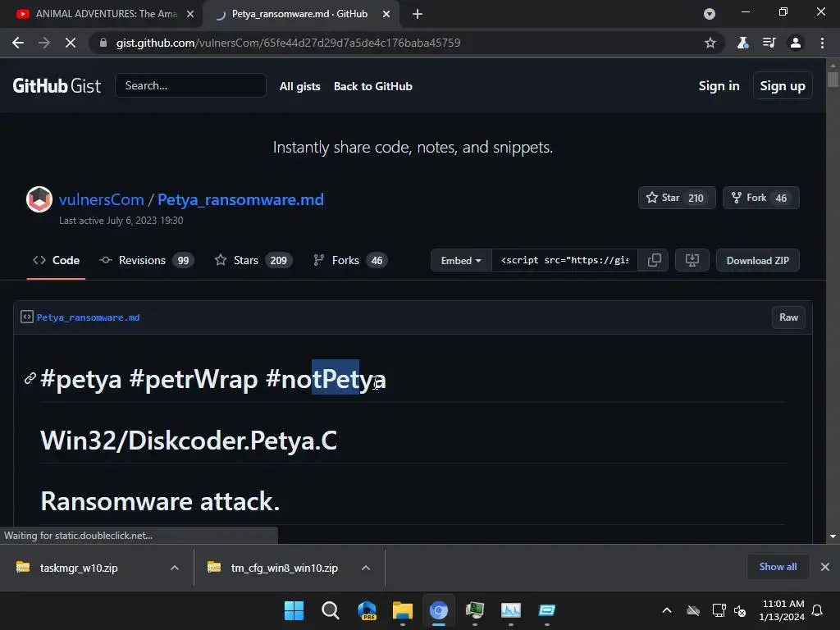The image size is (840, 630).
Task: Switch to the ANIMAL ADVENTURES YouTube tab
Action: point(106,14)
